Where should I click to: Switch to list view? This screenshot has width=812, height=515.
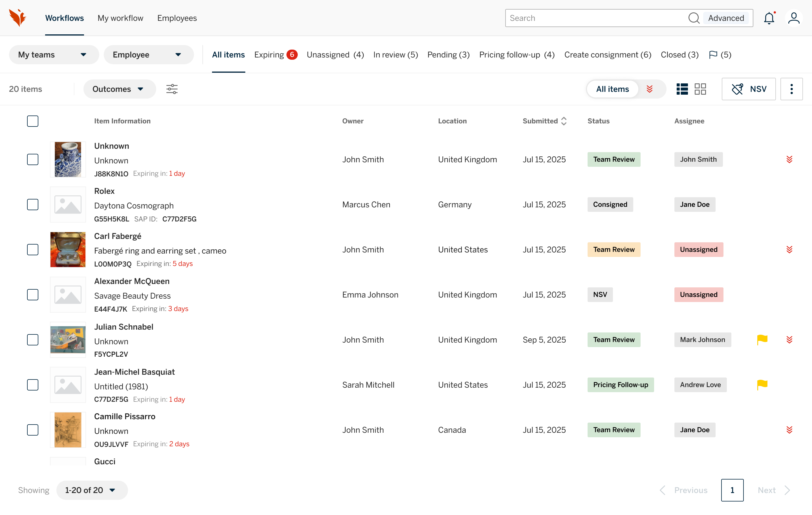point(682,89)
